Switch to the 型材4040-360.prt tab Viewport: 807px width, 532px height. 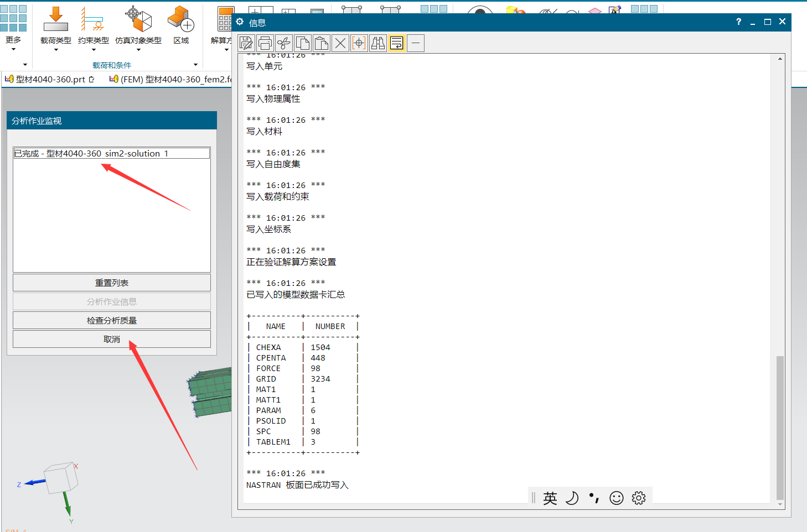click(x=47, y=79)
